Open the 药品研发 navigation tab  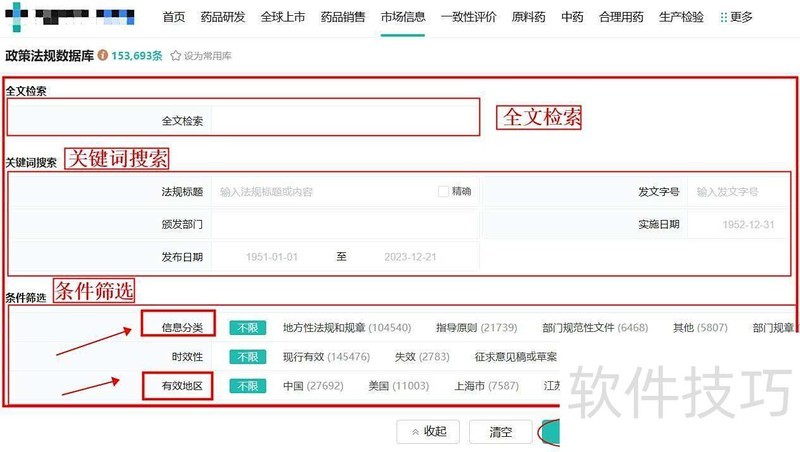(222, 18)
